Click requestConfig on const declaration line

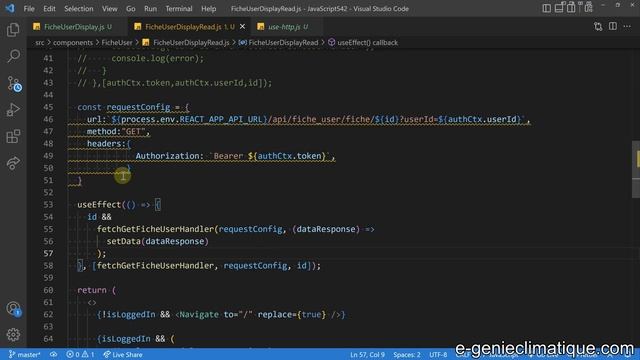(x=138, y=107)
